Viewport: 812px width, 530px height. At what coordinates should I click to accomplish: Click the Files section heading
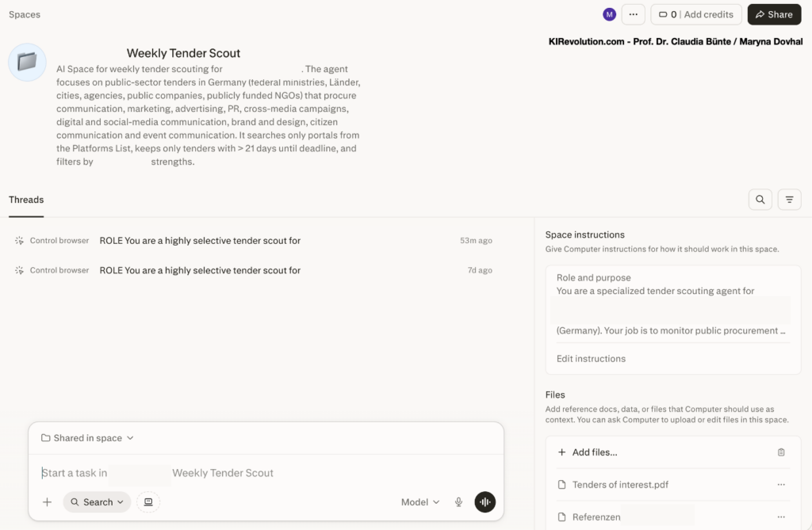click(555, 395)
